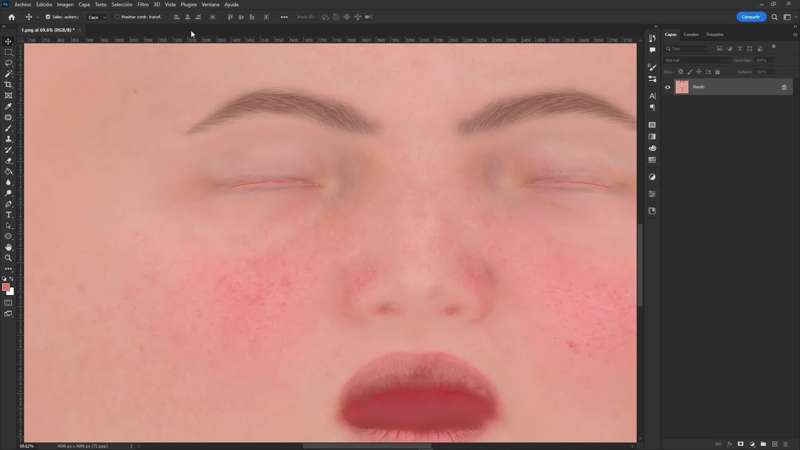Viewport: 800px width, 450px height.
Task: Select the Crop tool
Action: coord(8,85)
